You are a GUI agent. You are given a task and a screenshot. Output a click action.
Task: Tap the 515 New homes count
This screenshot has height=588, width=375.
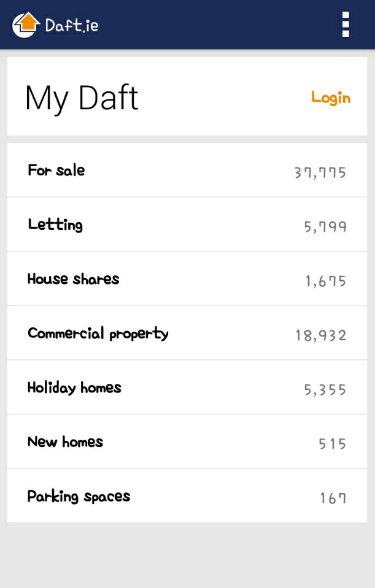332,444
